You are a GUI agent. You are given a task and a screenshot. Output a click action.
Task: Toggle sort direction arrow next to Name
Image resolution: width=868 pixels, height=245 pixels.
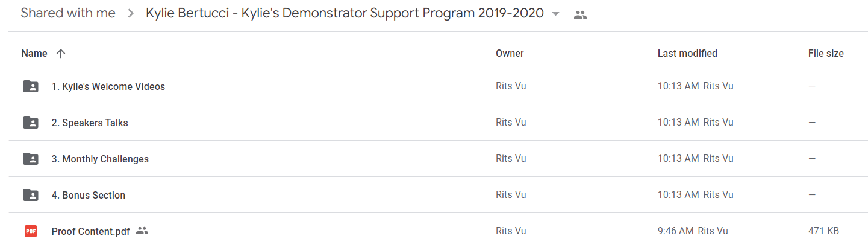[x=60, y=53]
